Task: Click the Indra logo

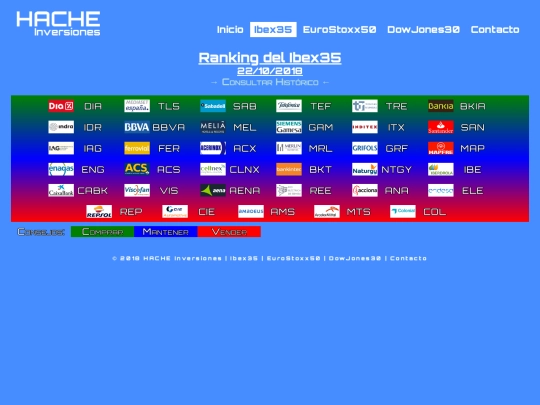Action: click(x=61, y=127)
